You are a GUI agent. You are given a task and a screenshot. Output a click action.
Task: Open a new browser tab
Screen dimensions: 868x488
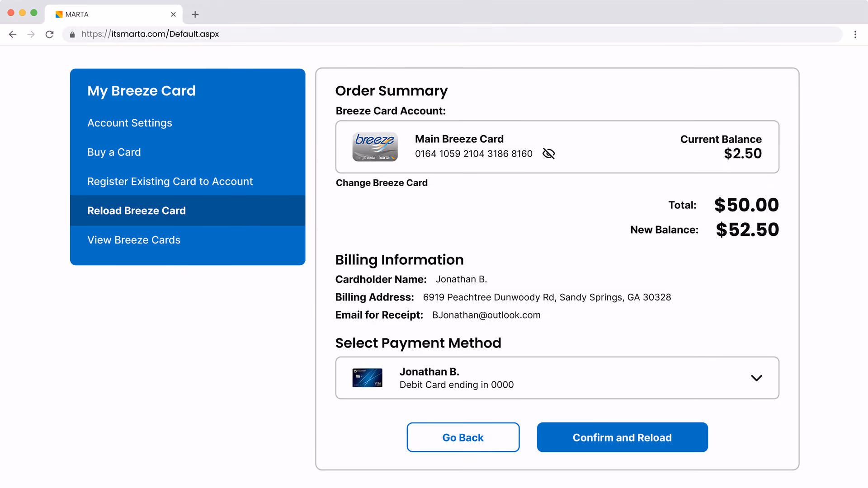pos(195,14)
